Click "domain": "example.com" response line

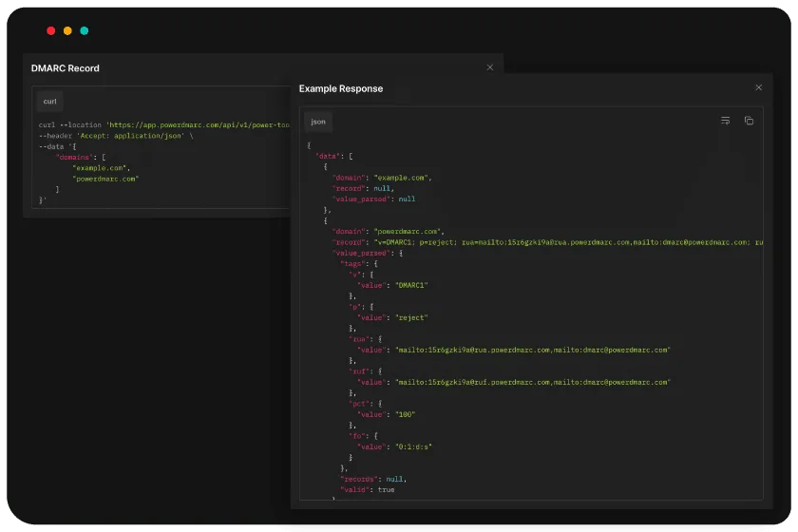point(382,178)
